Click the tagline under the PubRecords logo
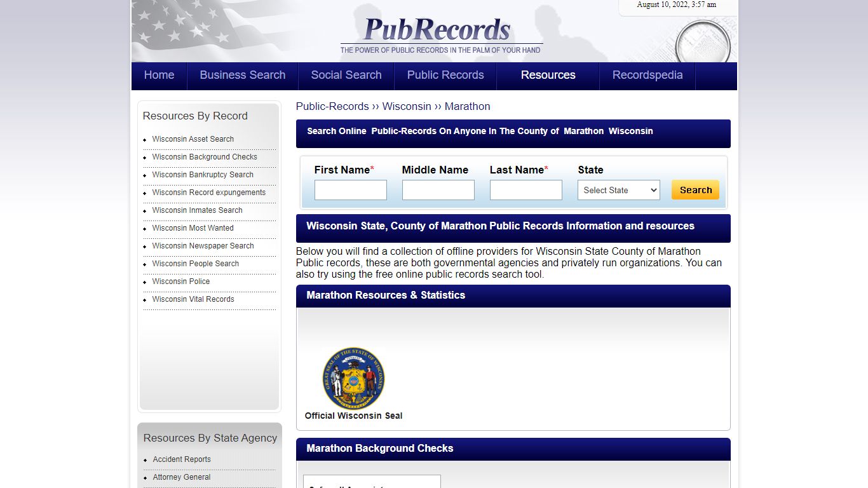The height and width of the screenshot is (488, 868). 440,50
